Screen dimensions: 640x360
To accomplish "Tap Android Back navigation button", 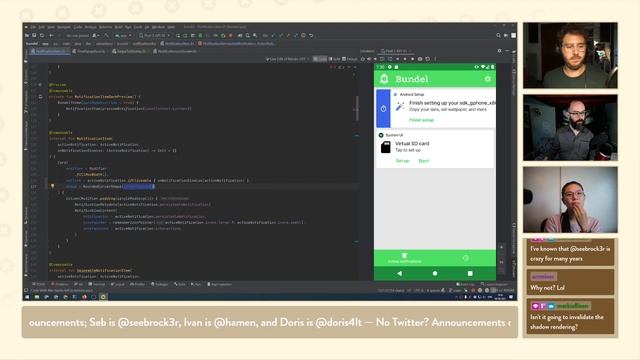I will (x=400, y=273).
